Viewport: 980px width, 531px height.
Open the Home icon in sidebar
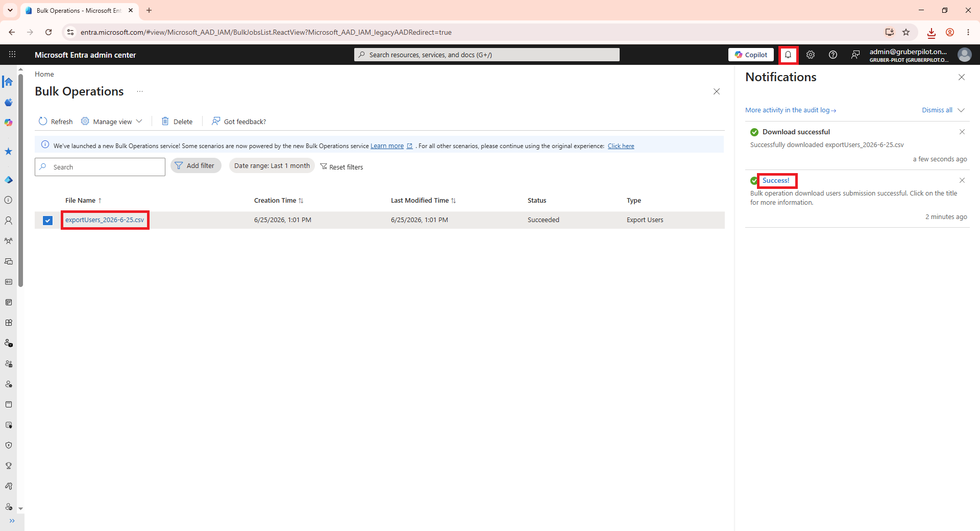[x=8, y=82]
